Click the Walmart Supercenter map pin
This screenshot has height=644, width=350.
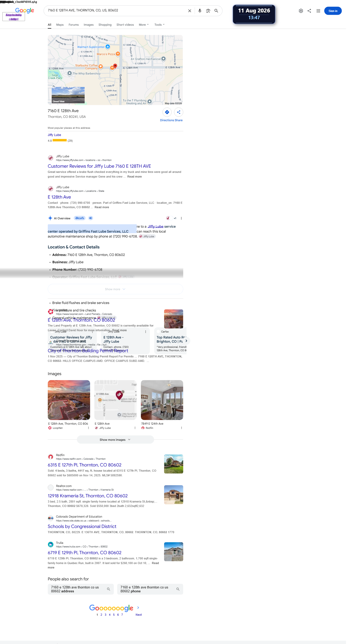[107, 47]
